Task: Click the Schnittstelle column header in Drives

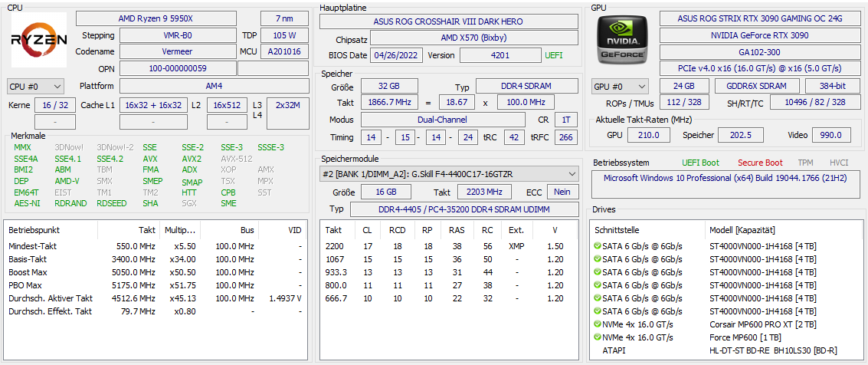Action: [618, 230]
